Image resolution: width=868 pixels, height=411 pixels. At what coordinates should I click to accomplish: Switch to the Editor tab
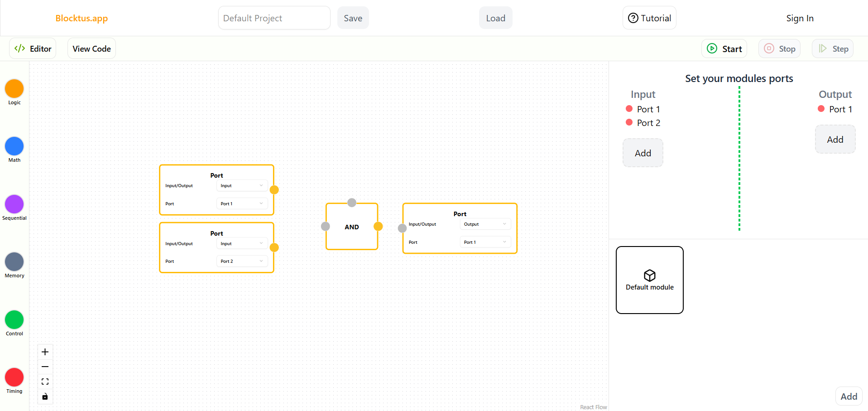click(x=33, y=49)
